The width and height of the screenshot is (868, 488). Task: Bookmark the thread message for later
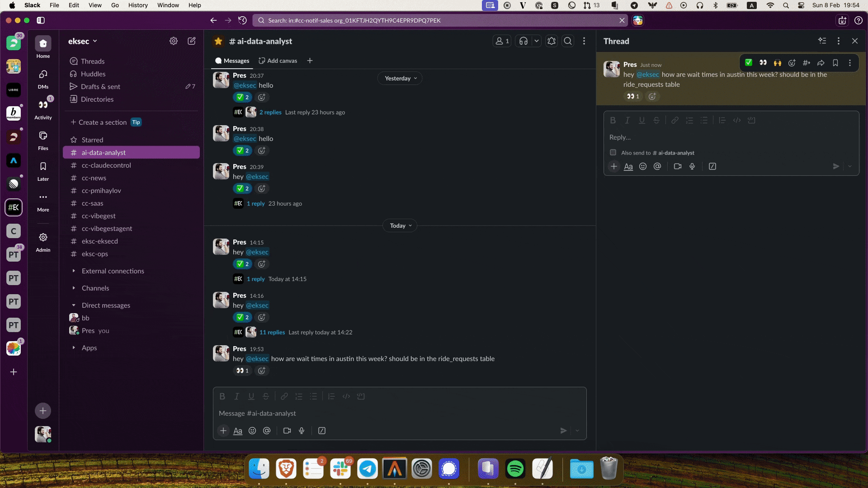click(x=835, y=63)
